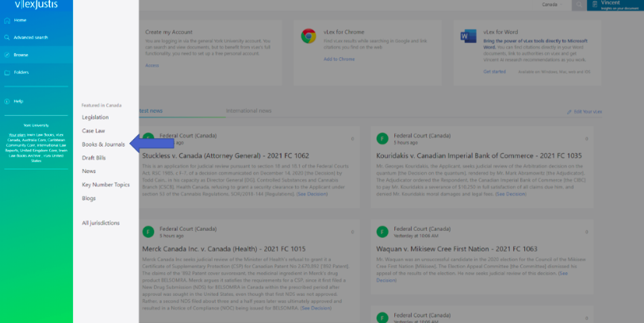Open Stuckless v. Canada 2021 FC 1062

(x=225, y=156)
